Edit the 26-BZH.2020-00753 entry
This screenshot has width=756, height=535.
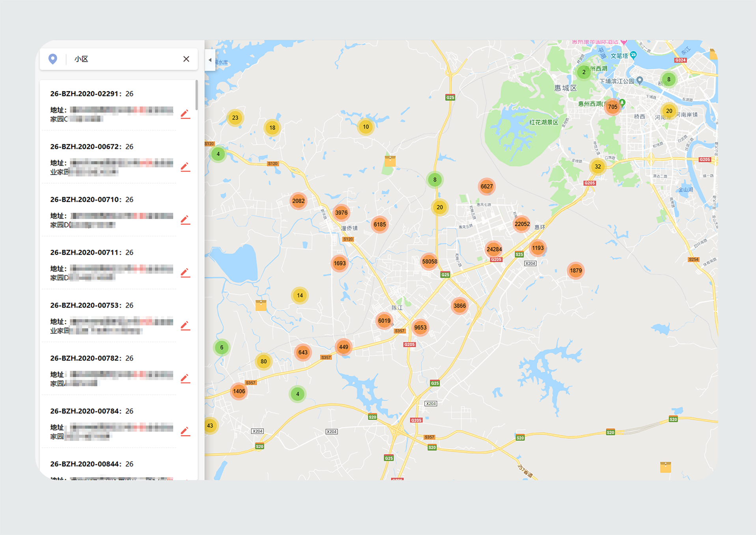(x=185, y=326)
